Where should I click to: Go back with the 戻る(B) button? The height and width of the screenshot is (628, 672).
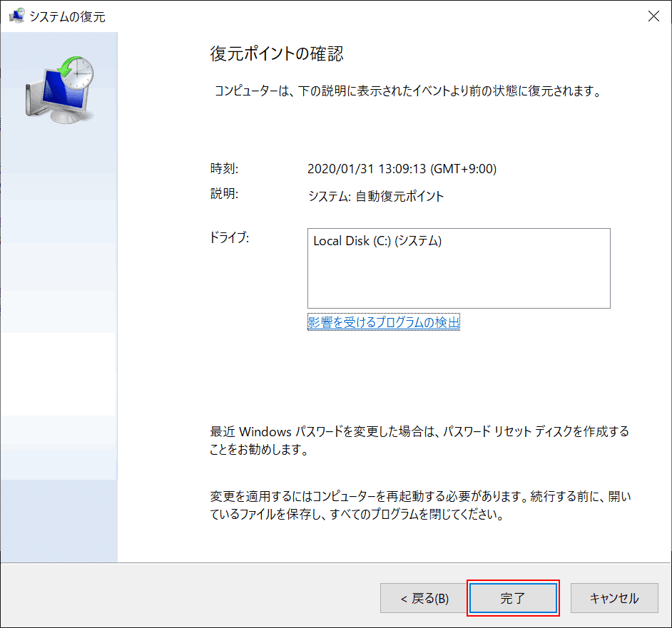[x=424, y=598]
